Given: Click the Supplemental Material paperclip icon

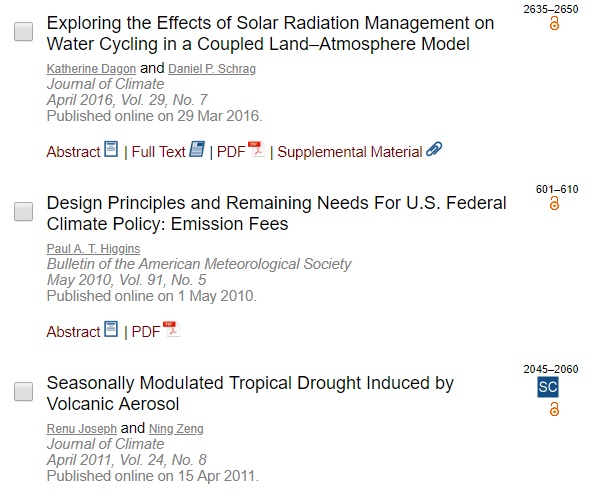Looking at the screenshot, I should pos(434,149).
